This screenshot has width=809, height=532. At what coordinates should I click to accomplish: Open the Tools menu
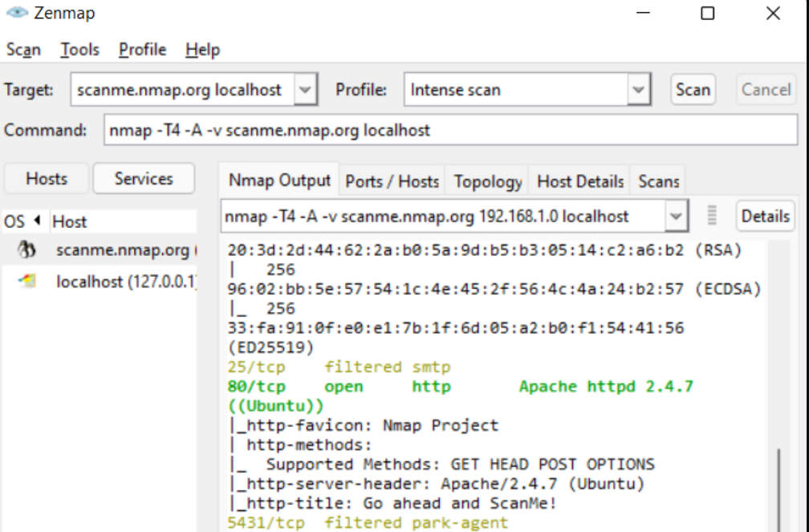[x=79, y=50]
